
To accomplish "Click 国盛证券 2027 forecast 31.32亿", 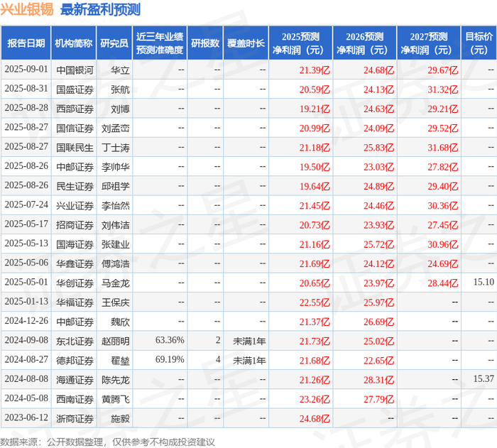I will [x=443, y=89].
